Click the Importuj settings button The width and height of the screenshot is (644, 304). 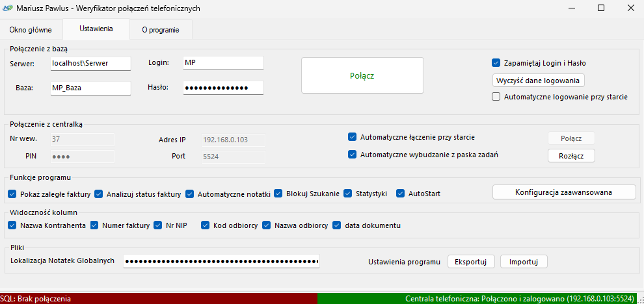point(524,261)
